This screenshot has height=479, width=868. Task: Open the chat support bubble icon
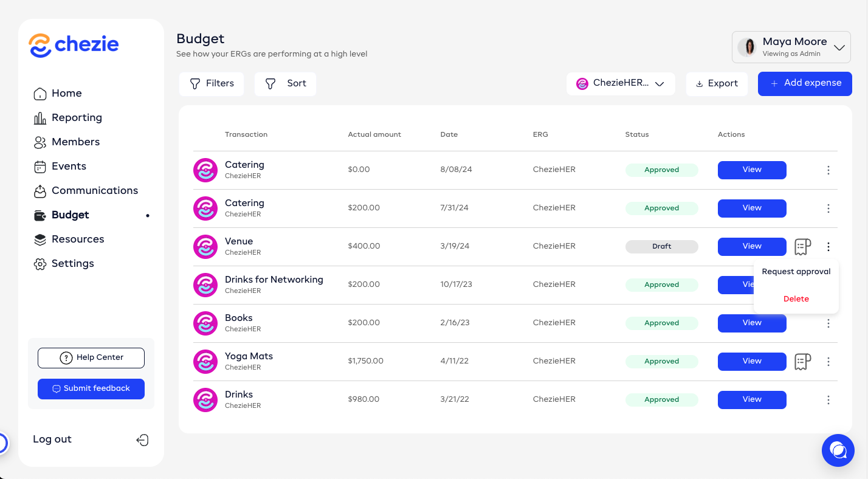[838, 450]
